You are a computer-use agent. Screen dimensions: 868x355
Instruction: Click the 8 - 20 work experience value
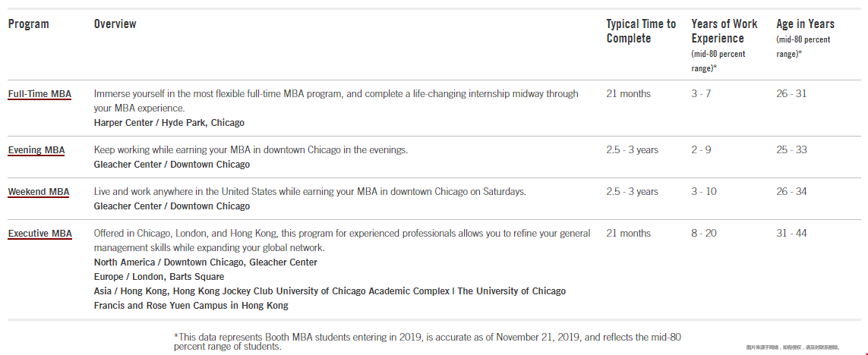[x=704, y=233]
